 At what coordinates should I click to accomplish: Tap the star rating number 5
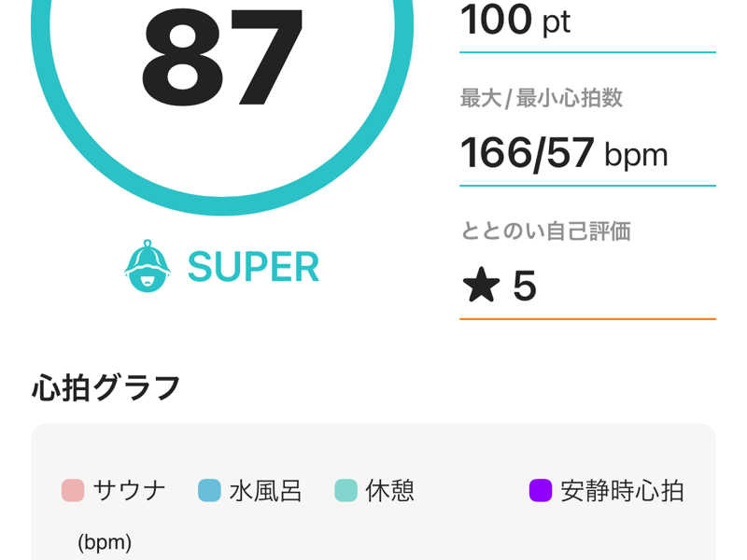coord(525,286)
